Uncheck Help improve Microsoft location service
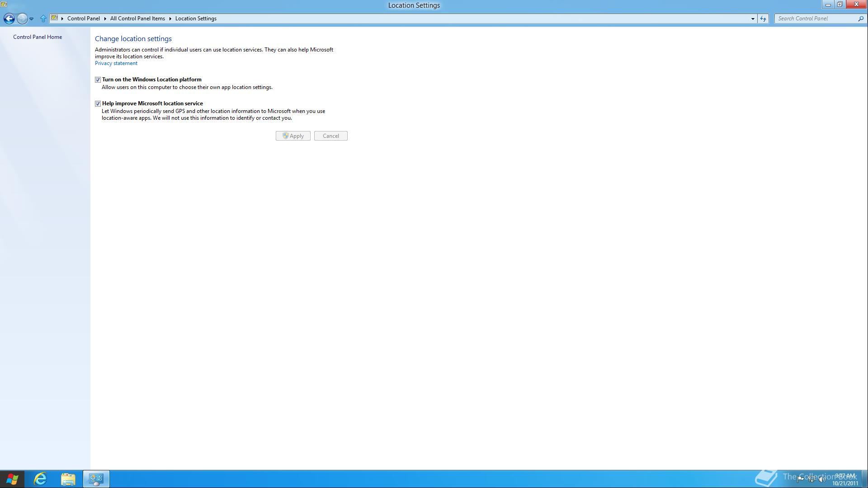The image size is (868, 488). click(x=98, y=103)
